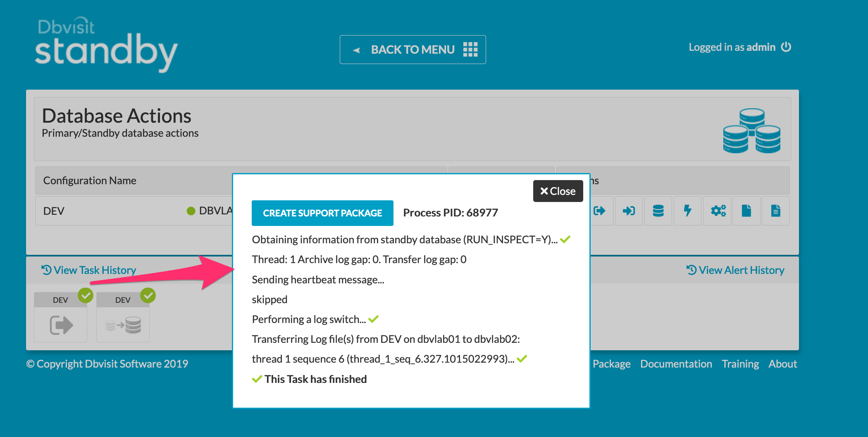Click the Configuration Name column header
The width and height of the screenshot is (868, 437).
(90, 180)
